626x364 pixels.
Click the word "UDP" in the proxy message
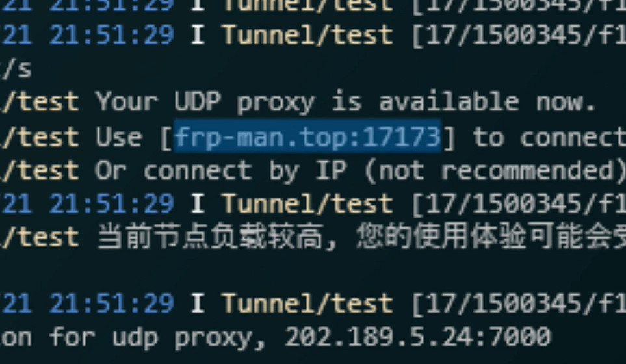[x=197, y=102]
